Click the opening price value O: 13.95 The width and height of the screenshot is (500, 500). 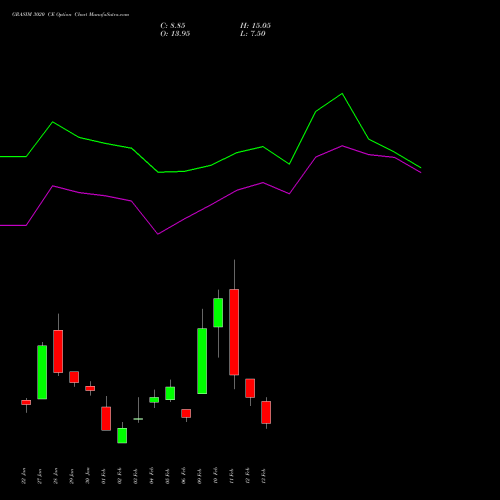click(175, 34)
